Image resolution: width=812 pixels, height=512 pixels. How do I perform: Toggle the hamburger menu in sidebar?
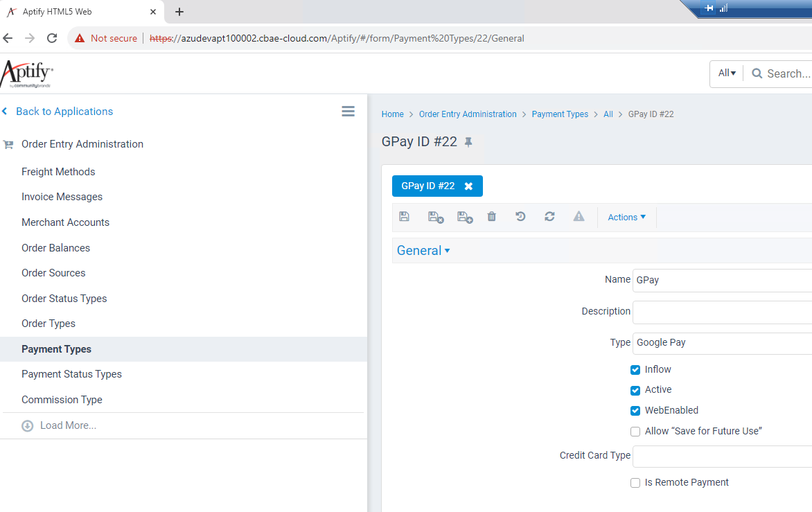(x=348, y=112)
